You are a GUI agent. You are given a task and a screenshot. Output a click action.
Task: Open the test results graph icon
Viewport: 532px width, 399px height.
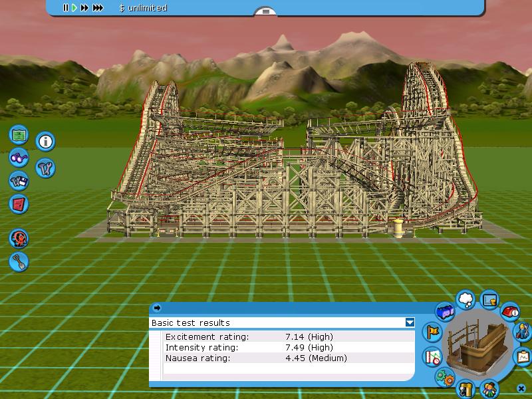pyautogui.click(x=432, y=357)
